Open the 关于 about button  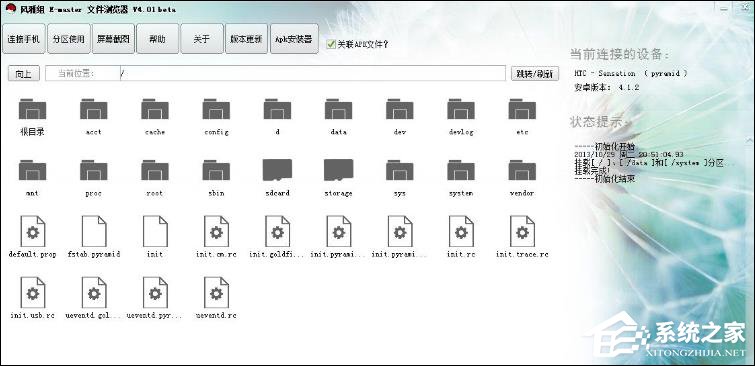(202, 39)
